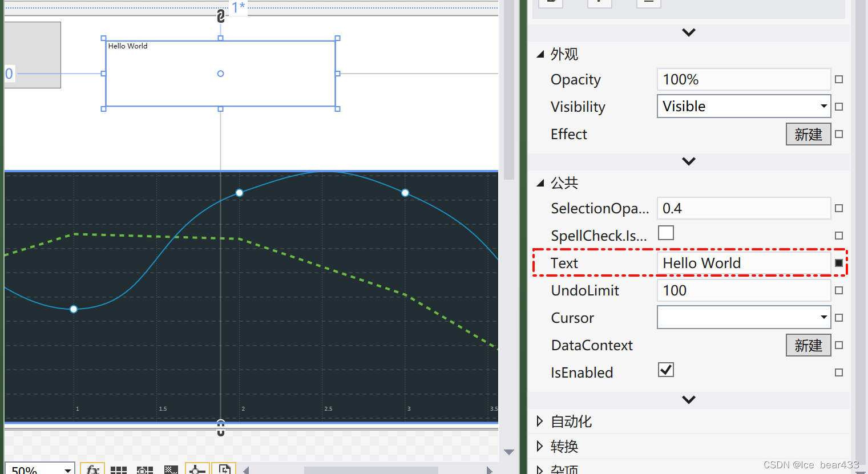Image resolution: width=868 pixels, height=474 pixels.
Task: Open advanced options marker for Visibility
Action: pyautogui.click(x=839, y=107)
